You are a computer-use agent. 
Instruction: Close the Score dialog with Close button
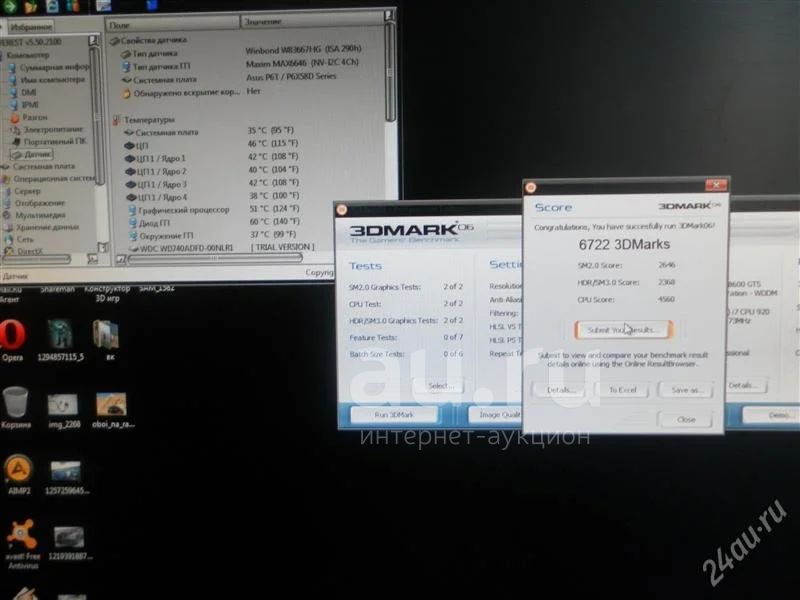pos(685,419)
